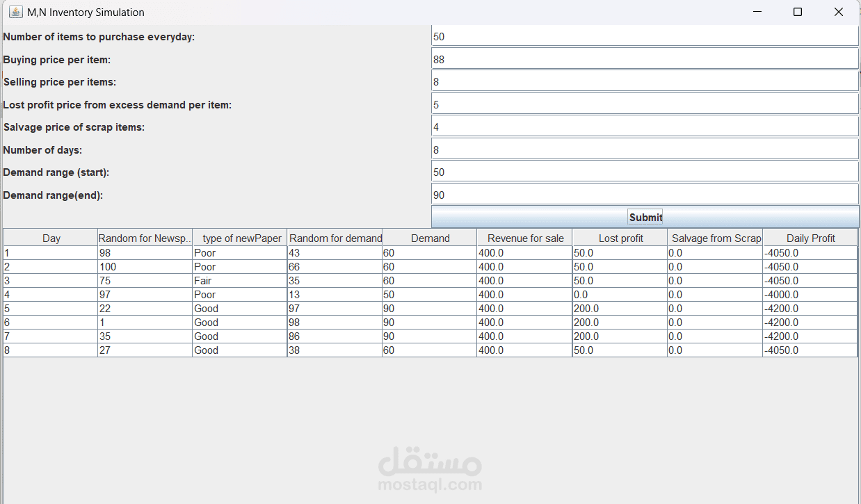This screenshot has width=861, height=504.
Task: Click the Submit button
Action: tap(645, 217)
